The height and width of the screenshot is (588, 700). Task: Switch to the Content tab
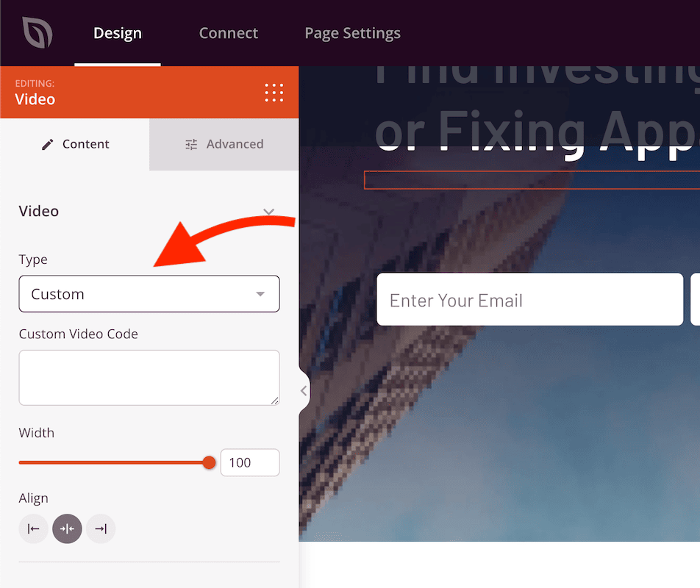tap(75, 144)
